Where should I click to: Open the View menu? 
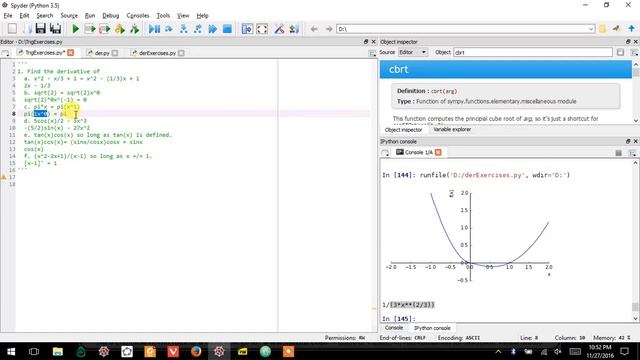183,16
